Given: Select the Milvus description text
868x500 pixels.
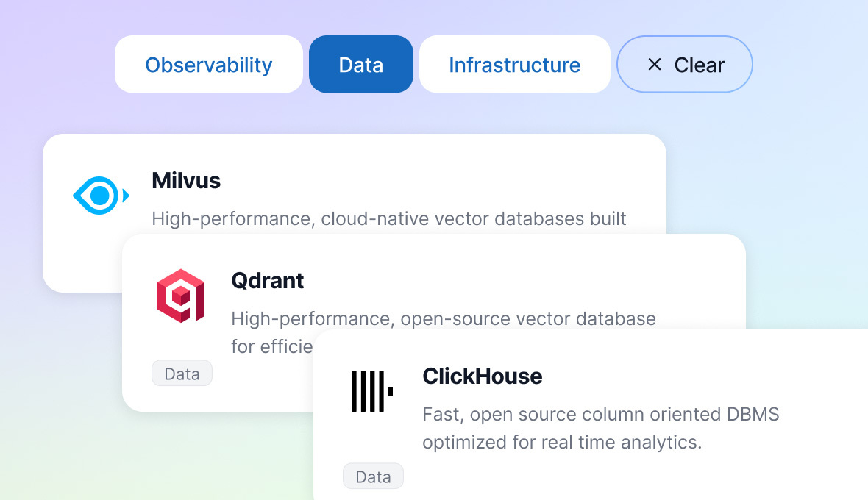Looking at the screenshot, I should pos(388,219).
